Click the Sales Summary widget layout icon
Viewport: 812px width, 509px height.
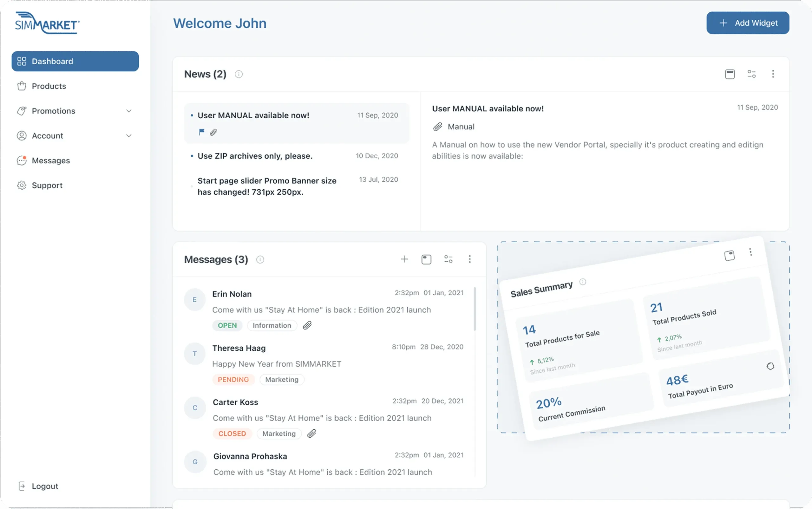tap(730, 256)
